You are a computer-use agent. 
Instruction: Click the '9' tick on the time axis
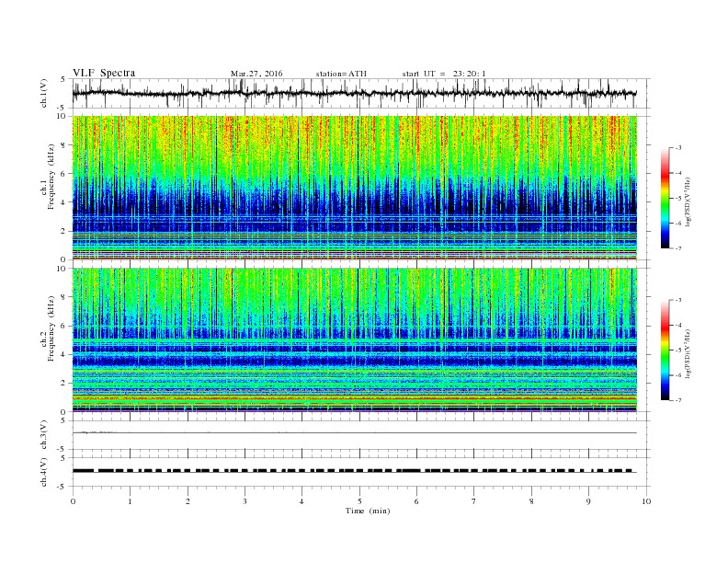coord(588,501)
